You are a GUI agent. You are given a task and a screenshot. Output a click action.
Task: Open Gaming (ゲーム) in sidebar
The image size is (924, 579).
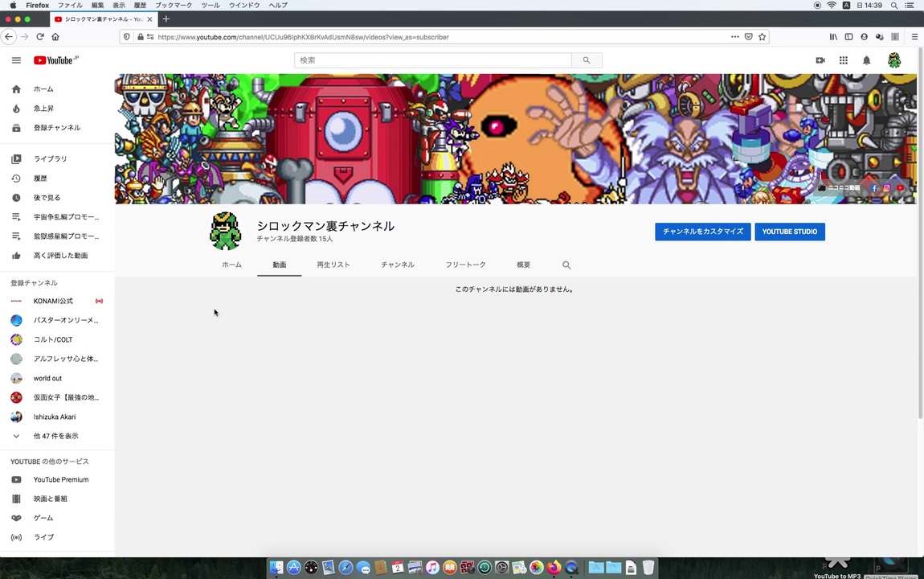(x=57, y=518)
